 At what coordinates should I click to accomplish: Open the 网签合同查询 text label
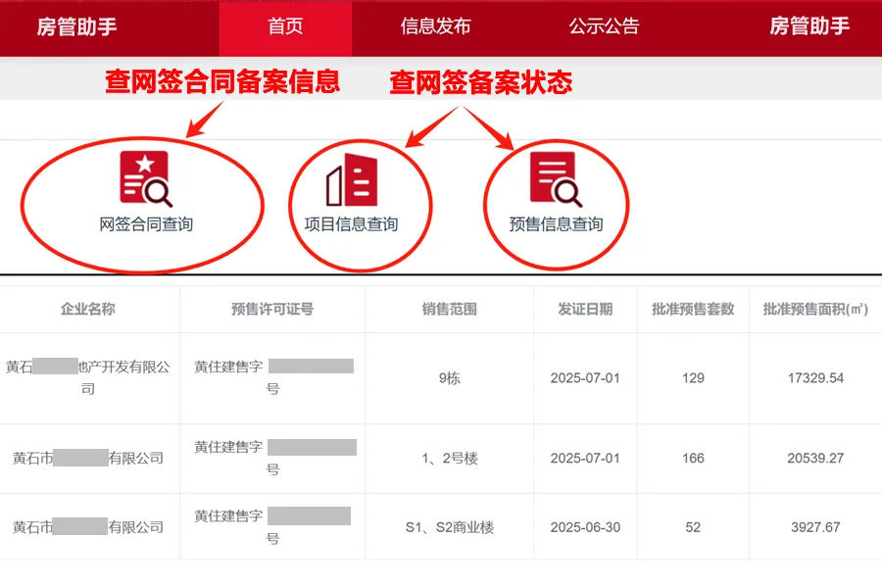146,224
